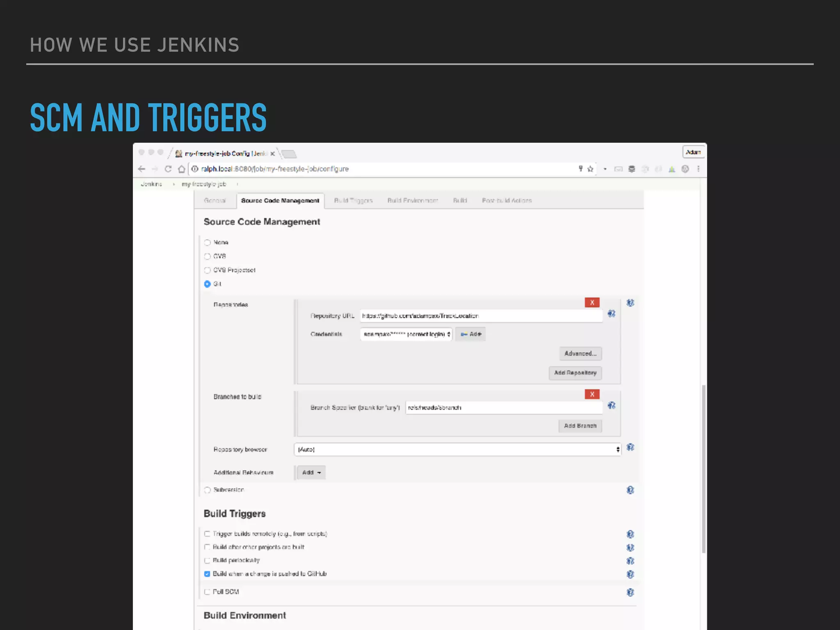Close the my-freestyle-job Config browser tab

click(x=272, y=154)
